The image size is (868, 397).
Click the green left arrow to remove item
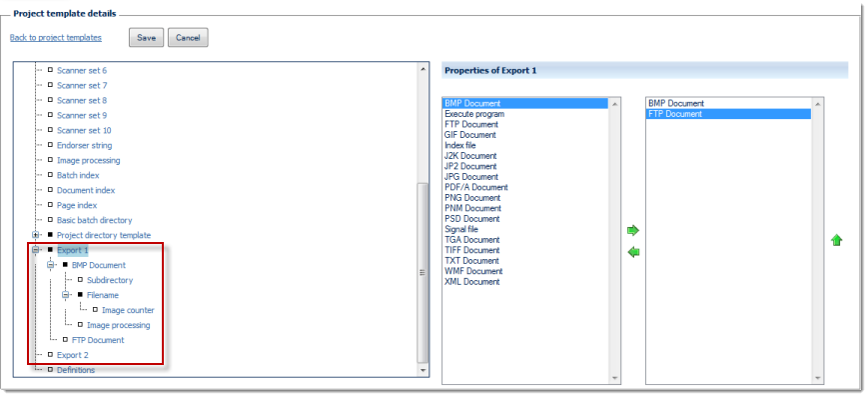coord(633,252)
